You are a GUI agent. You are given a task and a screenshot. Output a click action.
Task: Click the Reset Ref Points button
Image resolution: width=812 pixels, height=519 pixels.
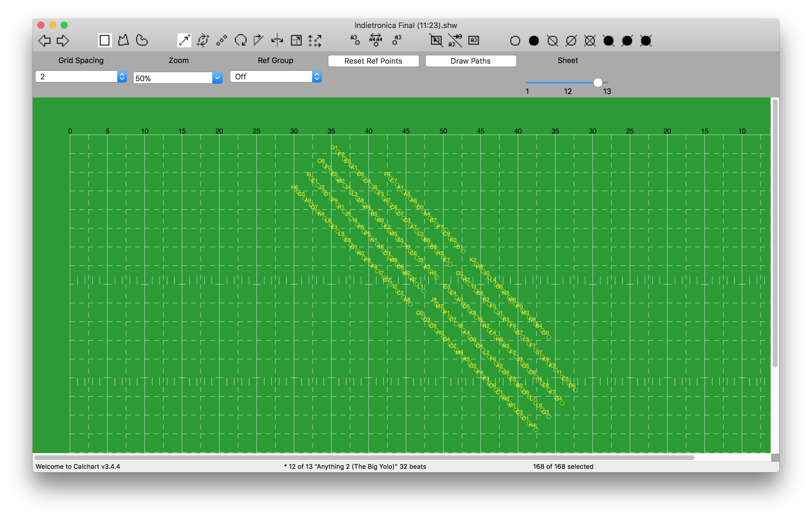pos(373,61)
